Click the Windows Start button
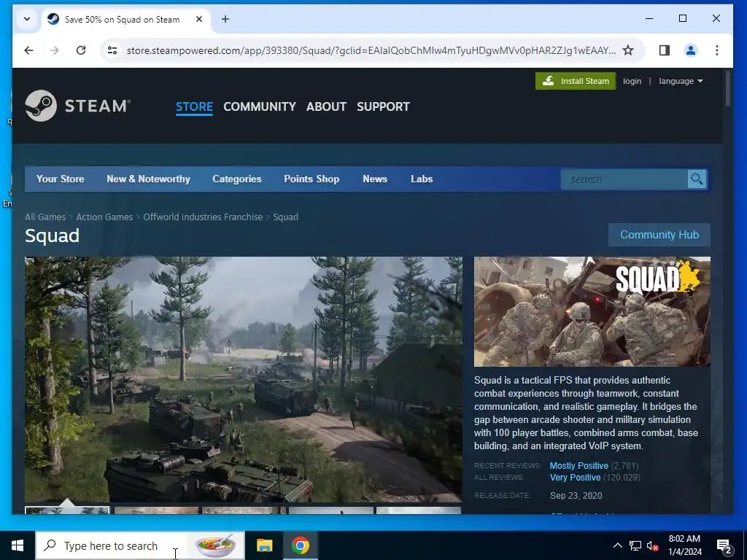 click(x=18, y=545)
